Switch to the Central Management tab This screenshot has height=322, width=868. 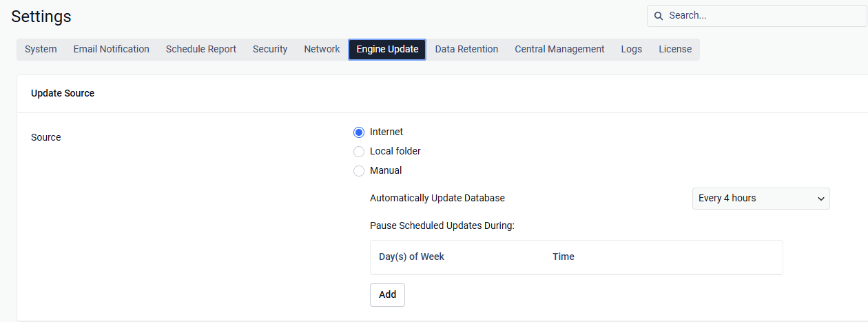tap(559, 50)
